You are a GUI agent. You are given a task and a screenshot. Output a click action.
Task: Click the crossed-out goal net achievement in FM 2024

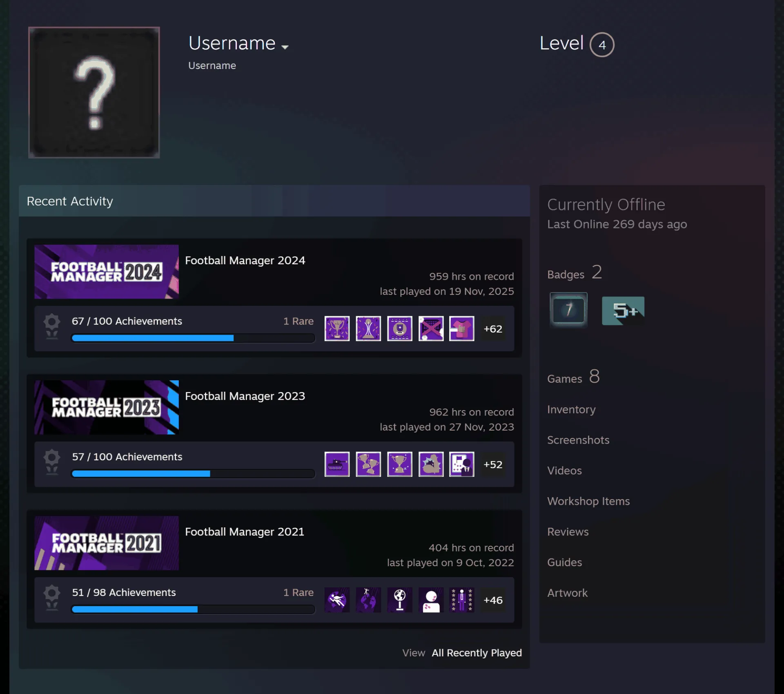[x=431, y=328]
